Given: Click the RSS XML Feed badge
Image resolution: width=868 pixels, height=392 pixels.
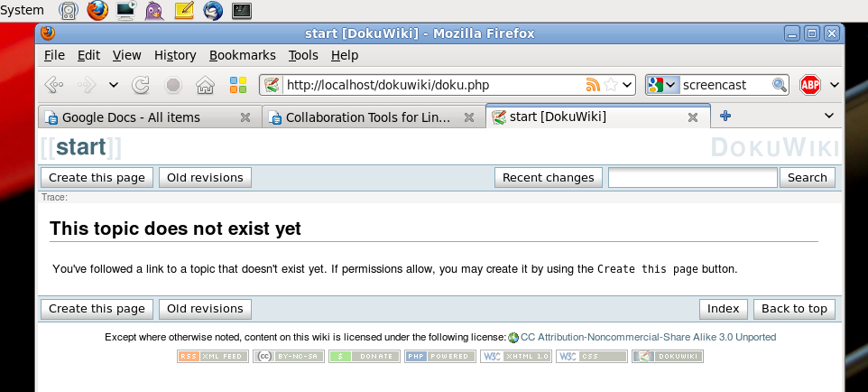Looking at the screenshot, I should (x=212, y=356).
